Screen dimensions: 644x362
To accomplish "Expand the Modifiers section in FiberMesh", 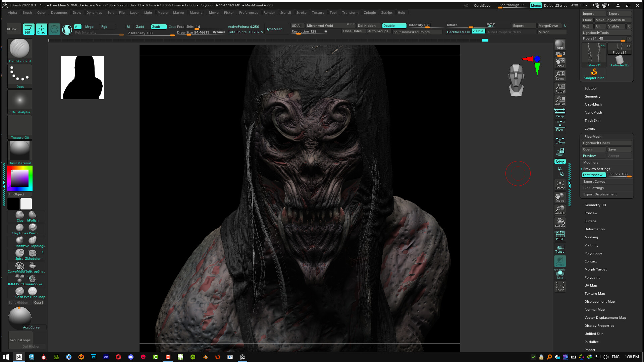I will 591,163.
